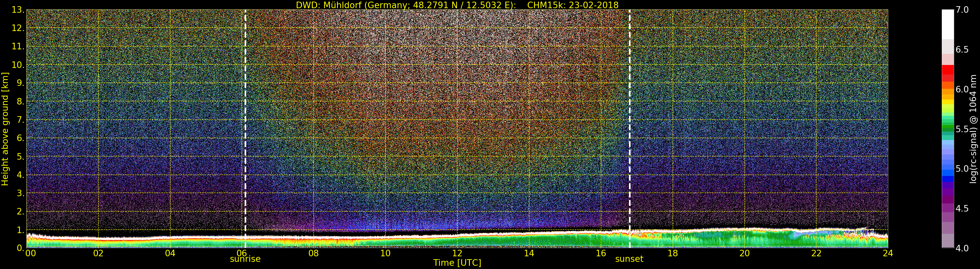Click the height axis tick '12.'
Image resolution: width=980 pixels, height=269 pixels.
point(18,28)
